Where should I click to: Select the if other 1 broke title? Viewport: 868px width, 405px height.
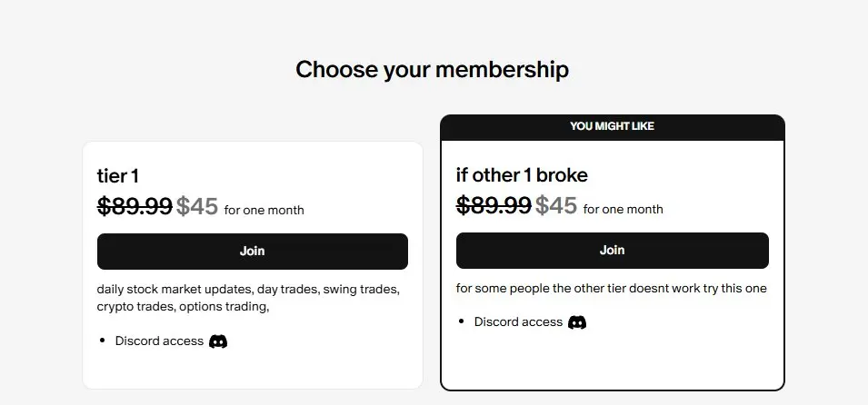pyautogui.click(x=522, y=175)
